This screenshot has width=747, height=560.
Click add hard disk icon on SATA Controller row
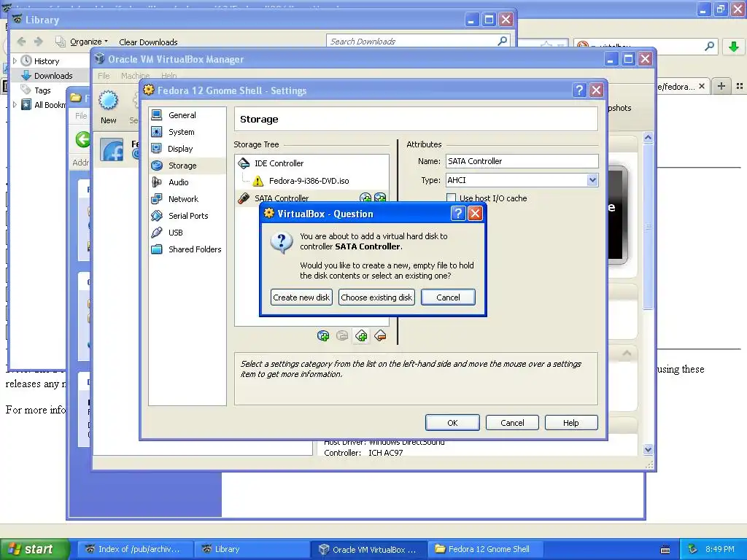(x=380, y=198)
